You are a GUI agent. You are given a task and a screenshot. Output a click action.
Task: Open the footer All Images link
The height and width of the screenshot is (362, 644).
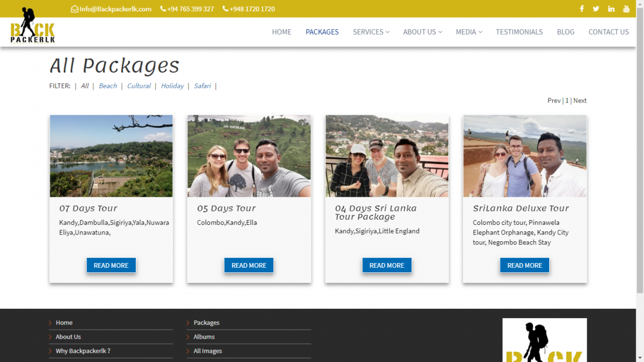tap(208, 351)
